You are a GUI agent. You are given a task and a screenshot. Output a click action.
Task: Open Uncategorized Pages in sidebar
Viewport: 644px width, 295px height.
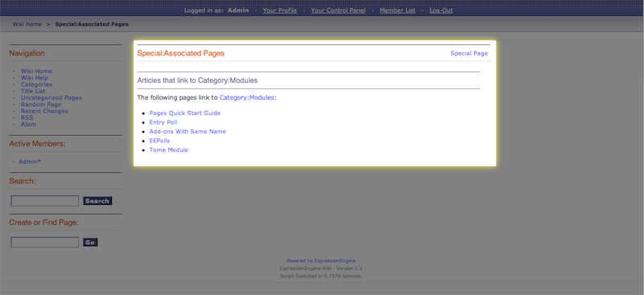pos(52,97)
